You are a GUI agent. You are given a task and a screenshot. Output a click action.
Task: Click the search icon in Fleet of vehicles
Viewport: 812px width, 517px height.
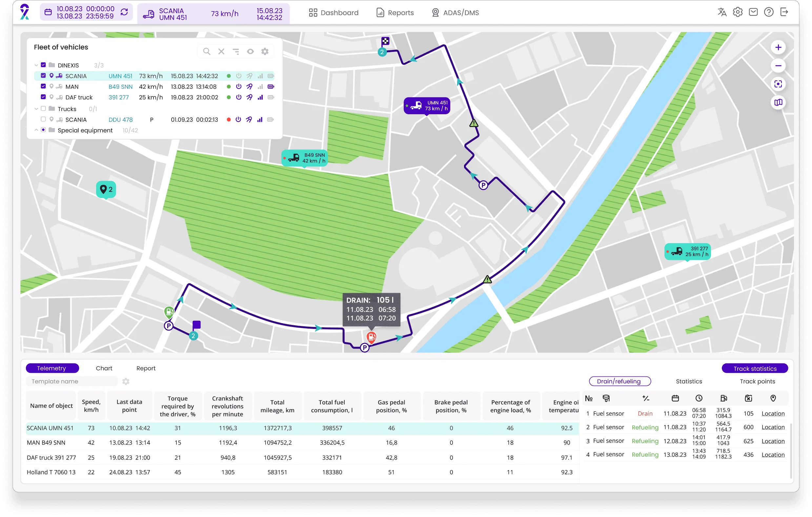(207, 52)
